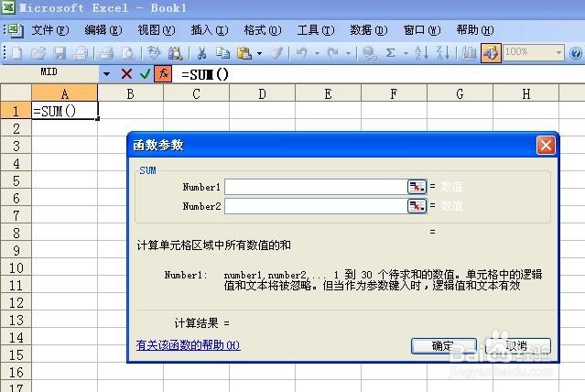Open the Paste options dropdown arrow
This screenshot has width=585, height=392.
pyautogui.click(x=259, y=53)
